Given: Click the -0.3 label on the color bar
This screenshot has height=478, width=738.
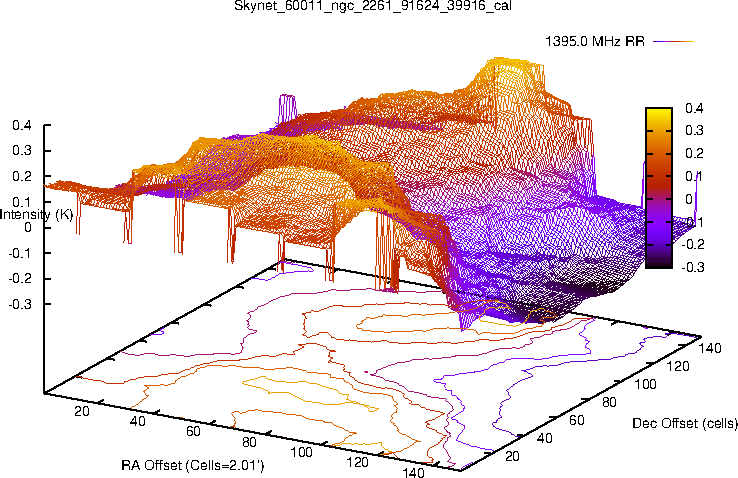Looking at the screenshot, I should coord(693,267).
